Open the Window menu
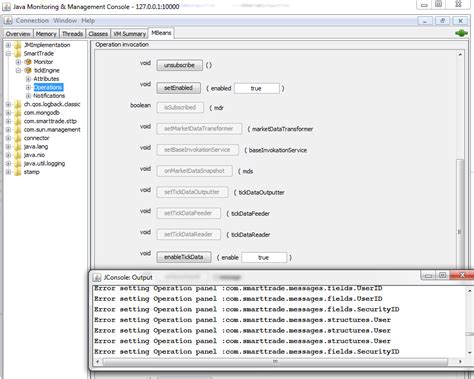474x379 pixels. [x=65, y=21]
